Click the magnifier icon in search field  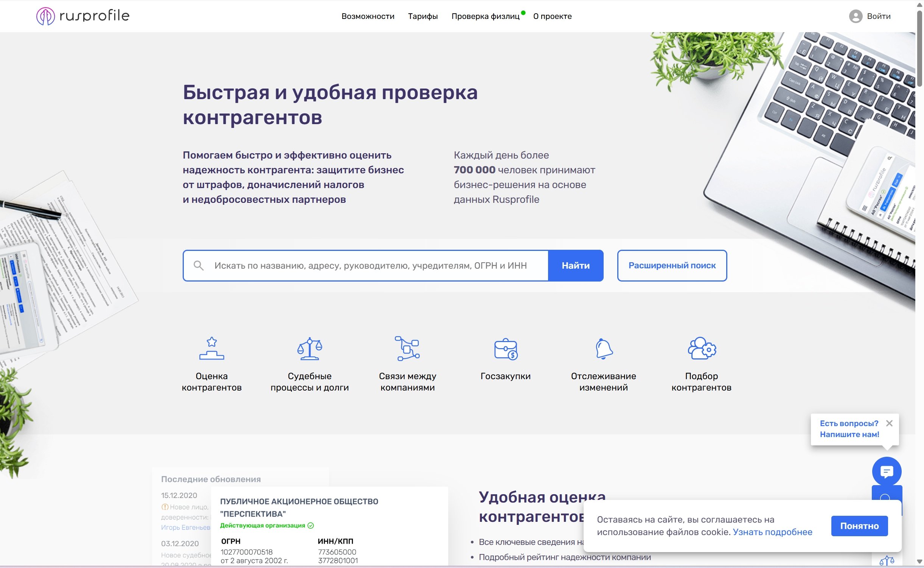199,266
